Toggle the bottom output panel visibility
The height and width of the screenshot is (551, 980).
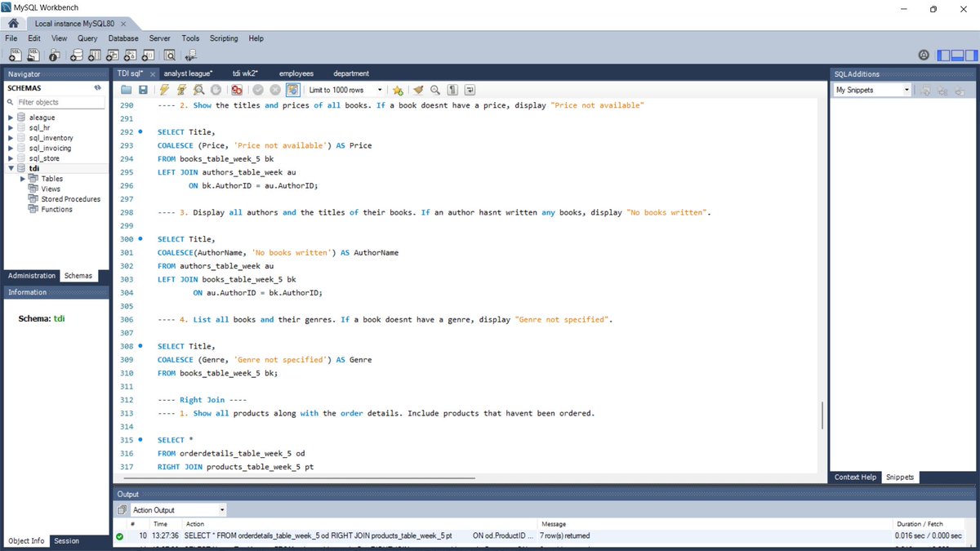(x=957, y=56)
